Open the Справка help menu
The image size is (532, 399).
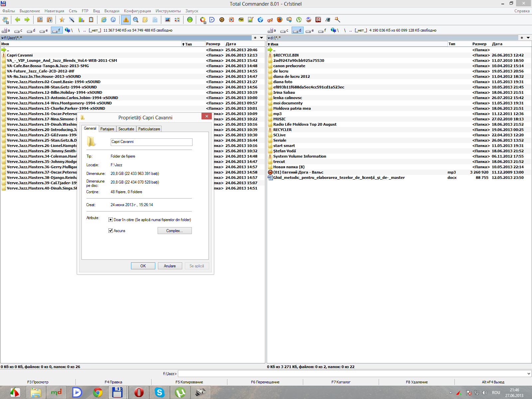[522, 11]
